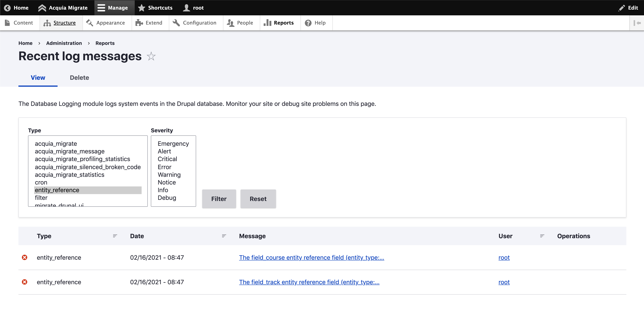Viewport: 644px width, 313px height.
Task: Select Warning in the Severity list
Action: 169,175
